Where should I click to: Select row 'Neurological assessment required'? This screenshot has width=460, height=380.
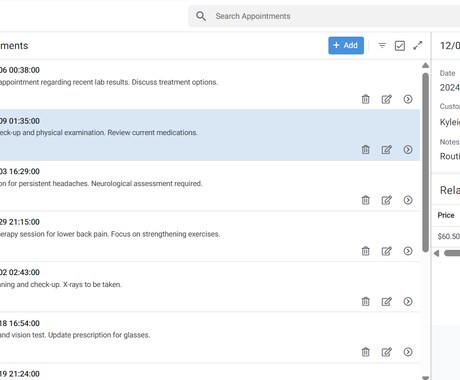click(210, 186)
